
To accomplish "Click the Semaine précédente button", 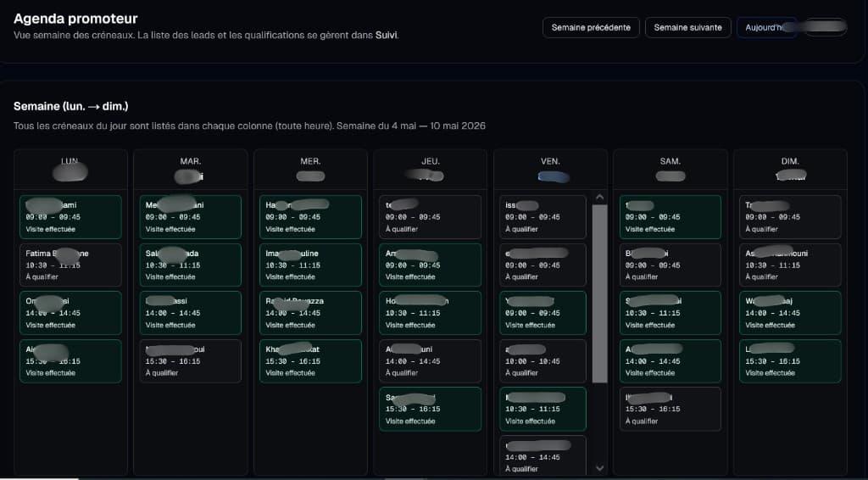I will pos(591,28).
